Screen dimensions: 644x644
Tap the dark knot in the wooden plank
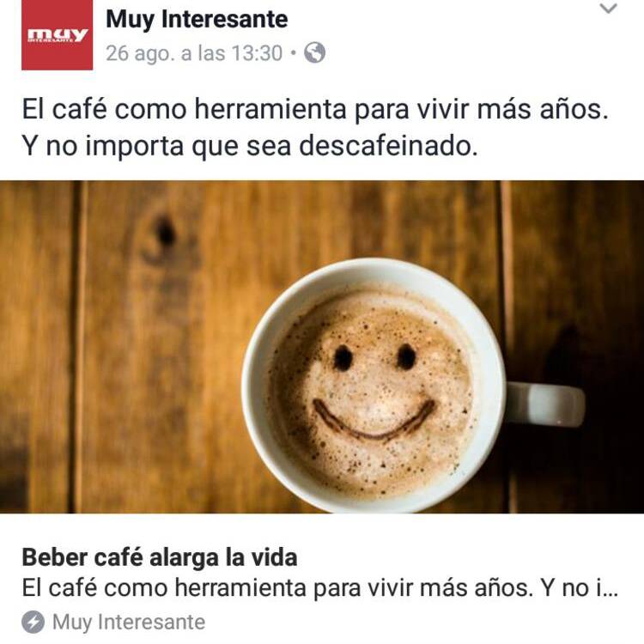(x=165, y=233)
